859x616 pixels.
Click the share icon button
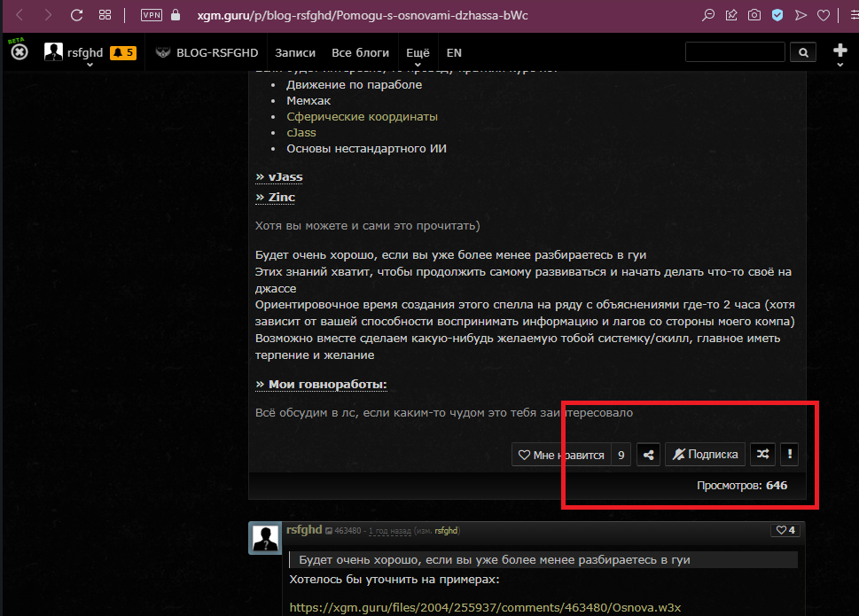click(x=648, y=455)
